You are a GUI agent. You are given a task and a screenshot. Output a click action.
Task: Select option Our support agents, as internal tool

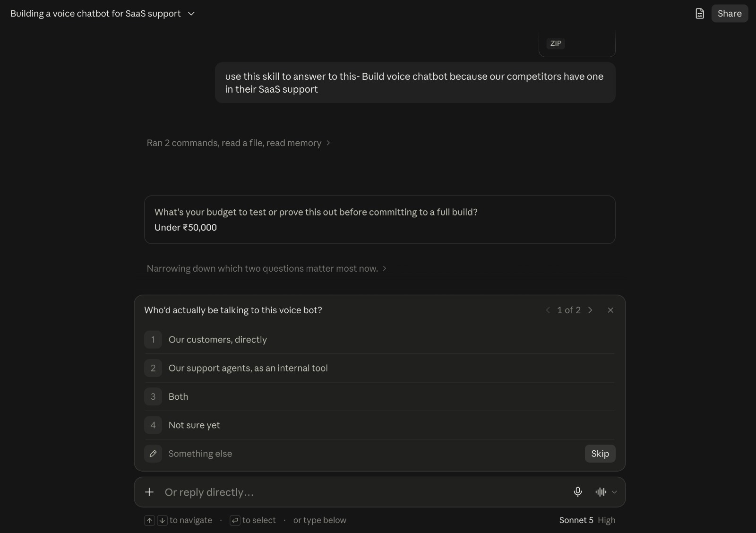(379, 368)
